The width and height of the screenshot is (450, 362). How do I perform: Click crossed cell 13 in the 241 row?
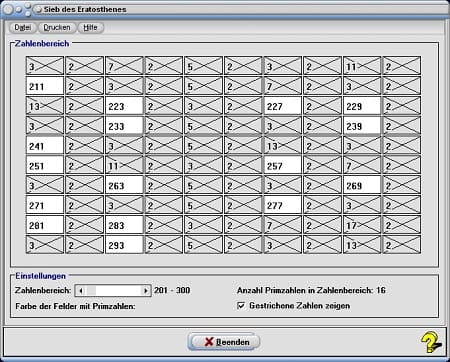[x=283, y=146]
